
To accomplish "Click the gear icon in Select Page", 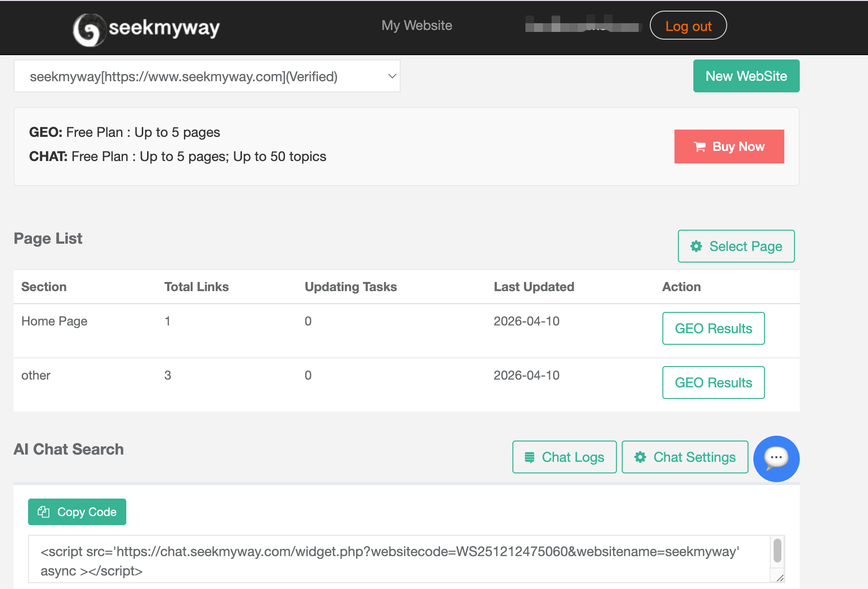I will click(x=696, y=246).
